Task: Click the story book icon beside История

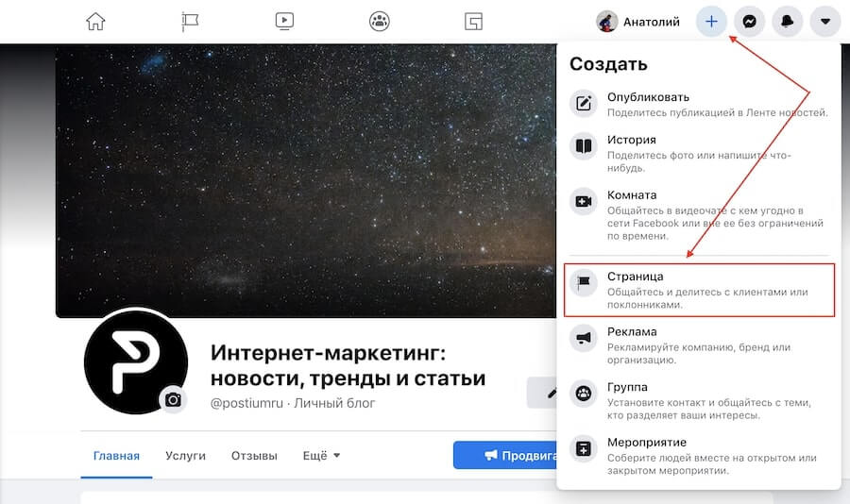Action: pos(584,145)
